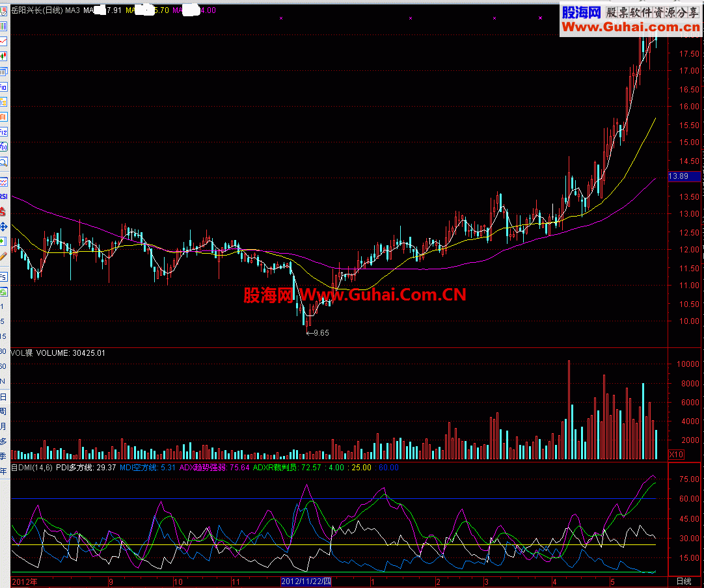Screen dimensions: 704x588
Task: Click the VOLUME: 30425.01 readout
Action: coord(70,353)
